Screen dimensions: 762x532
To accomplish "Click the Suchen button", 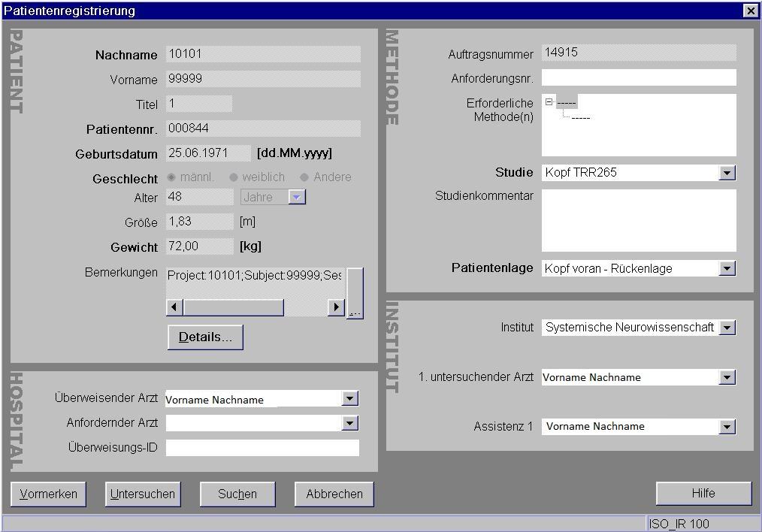I will coord(237,494).
